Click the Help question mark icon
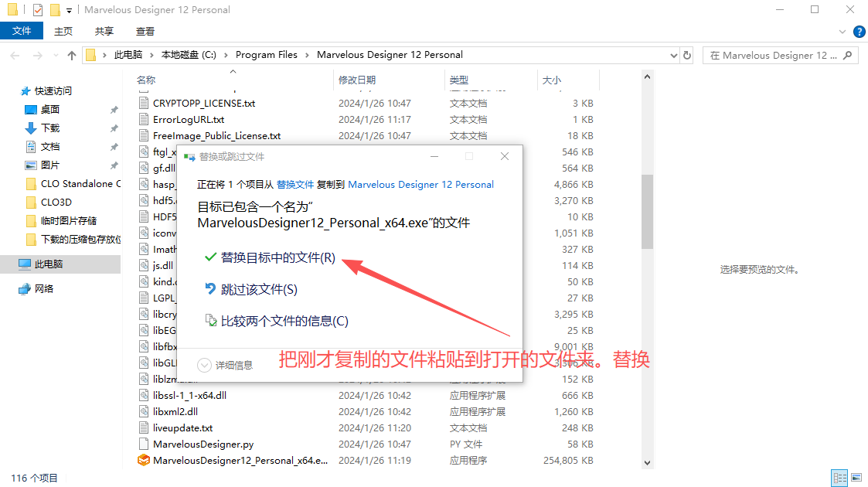The height and width of the screenshot is (487, 868). click(x=858, y=31)
